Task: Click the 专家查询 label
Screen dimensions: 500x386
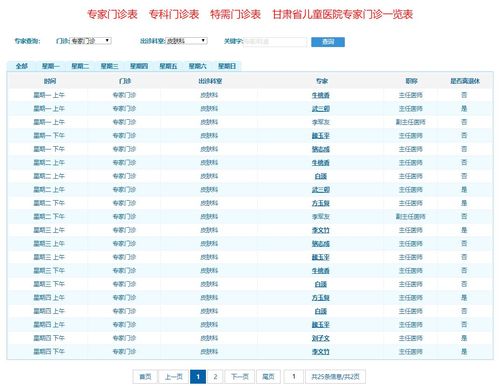Action: pyautogui.click(x=27, y=41)
